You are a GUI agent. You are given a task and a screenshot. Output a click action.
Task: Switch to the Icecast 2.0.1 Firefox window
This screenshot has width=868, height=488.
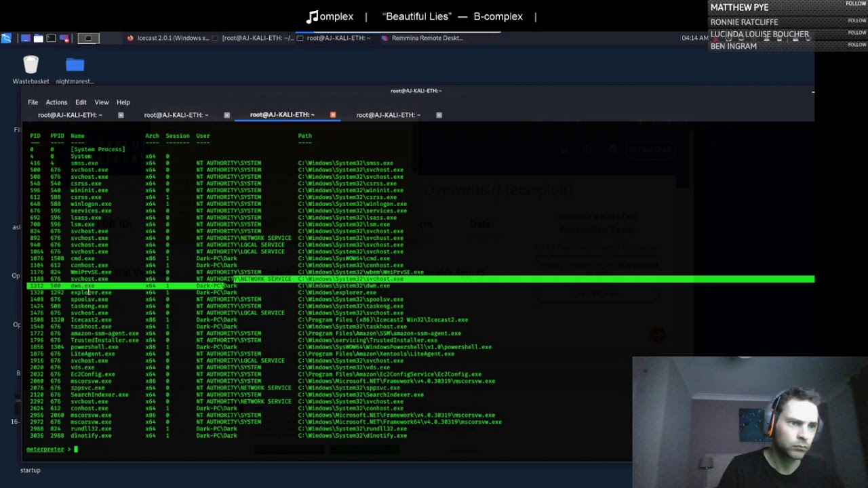168,38
